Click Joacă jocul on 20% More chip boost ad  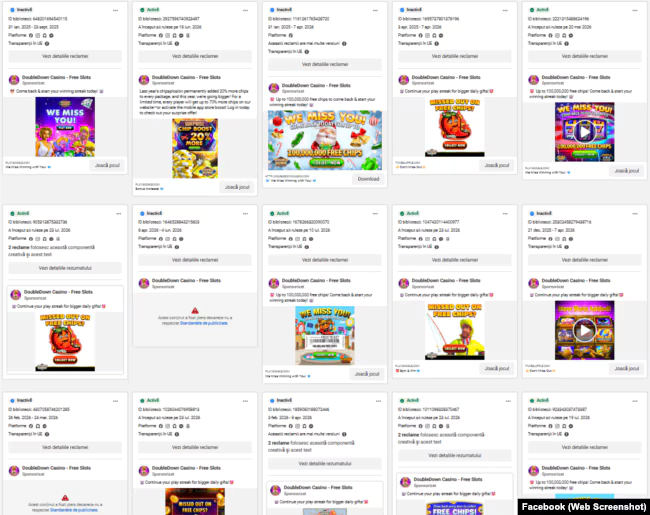point(237,187)
